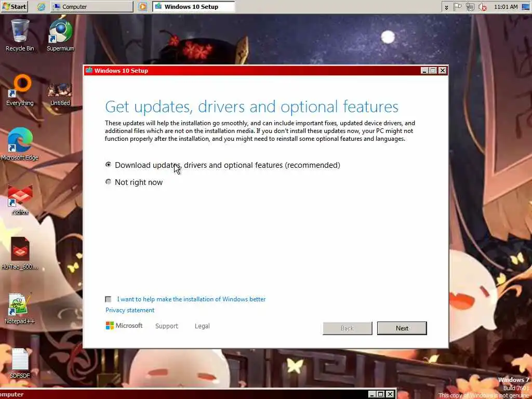Open the Privacy statement link

(129, 310)
